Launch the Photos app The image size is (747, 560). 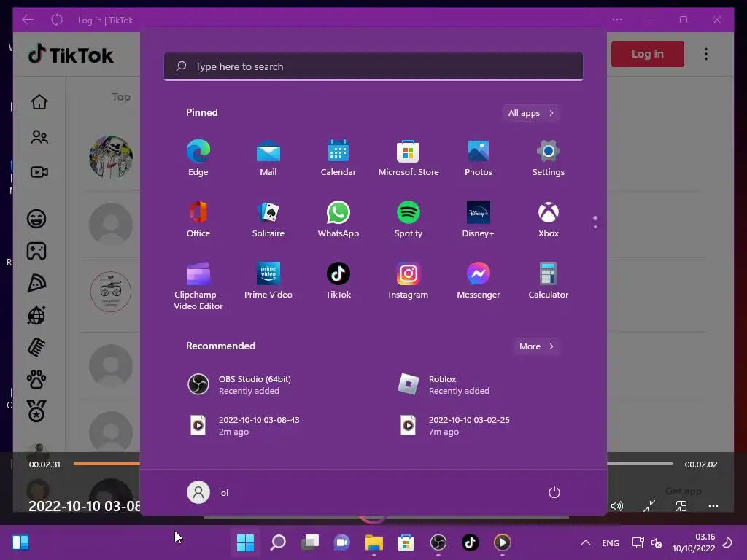coord(479,158)
